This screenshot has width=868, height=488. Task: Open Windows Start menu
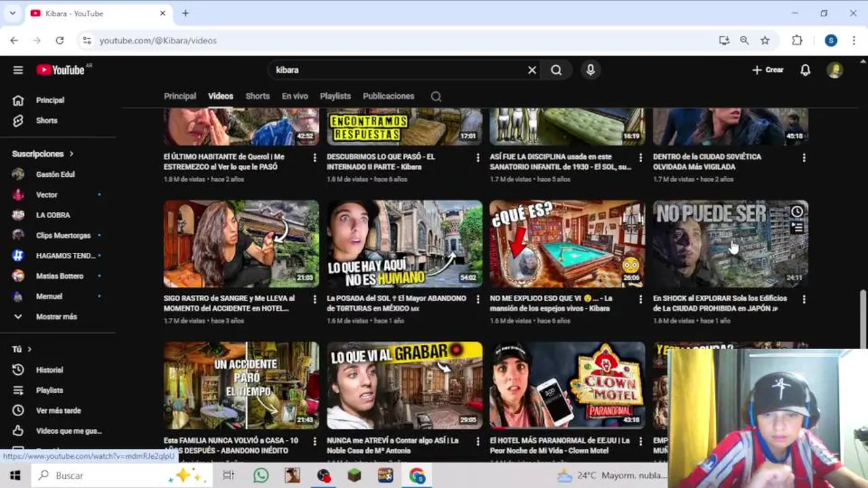click(14, 476)
